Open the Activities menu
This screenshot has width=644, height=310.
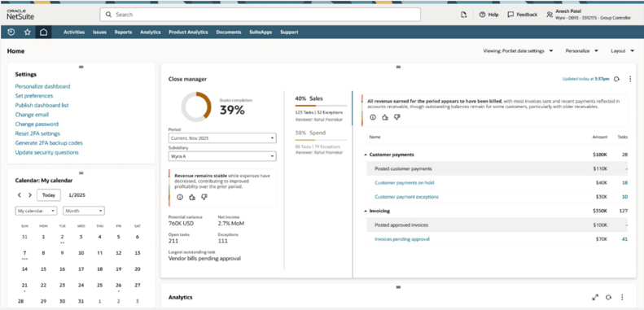coord(74,32)
